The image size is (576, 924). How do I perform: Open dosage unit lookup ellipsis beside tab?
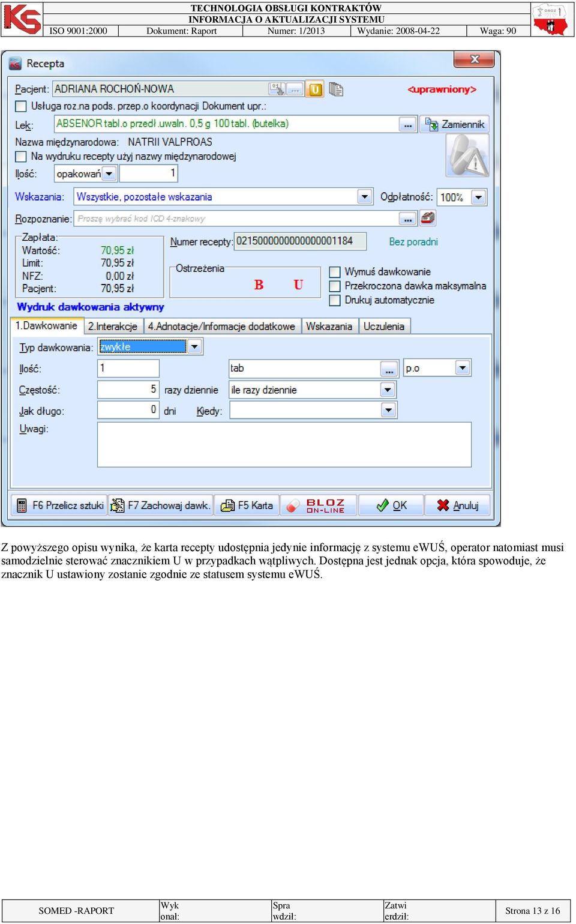[389, 369]
